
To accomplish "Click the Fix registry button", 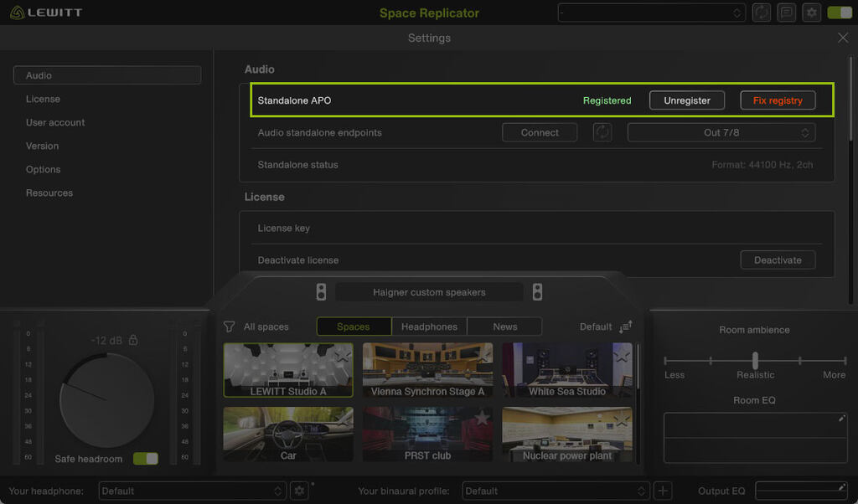I will pos(778,100).
